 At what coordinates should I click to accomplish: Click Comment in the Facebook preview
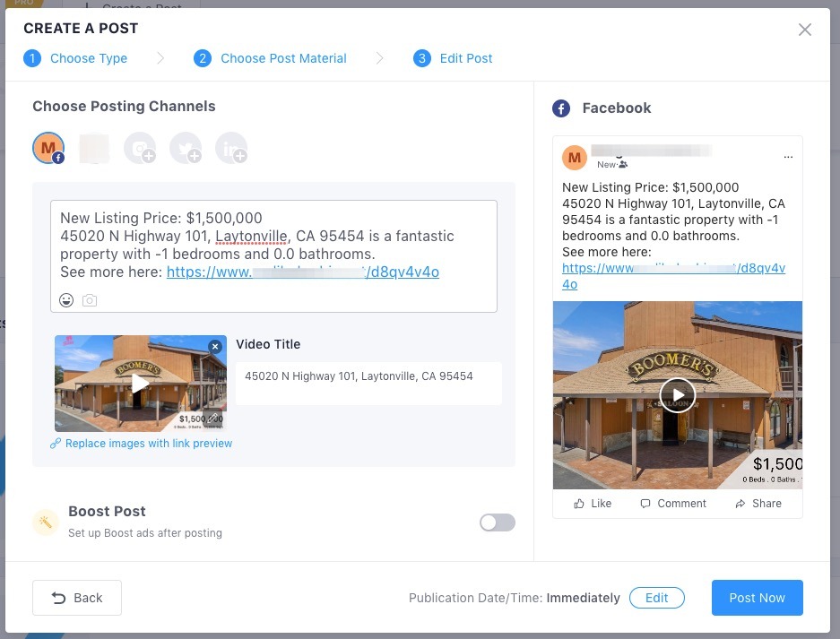(673, 504)
